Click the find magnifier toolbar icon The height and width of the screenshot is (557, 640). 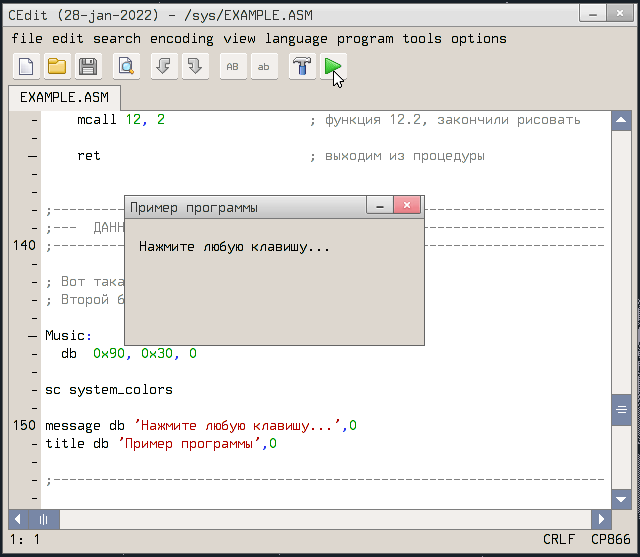[126, 67]
